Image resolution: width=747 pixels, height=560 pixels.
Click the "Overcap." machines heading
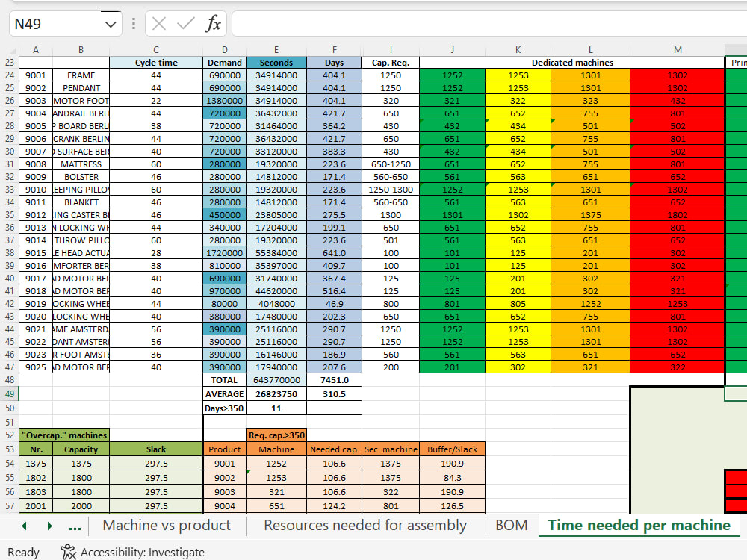click(64, 435)
